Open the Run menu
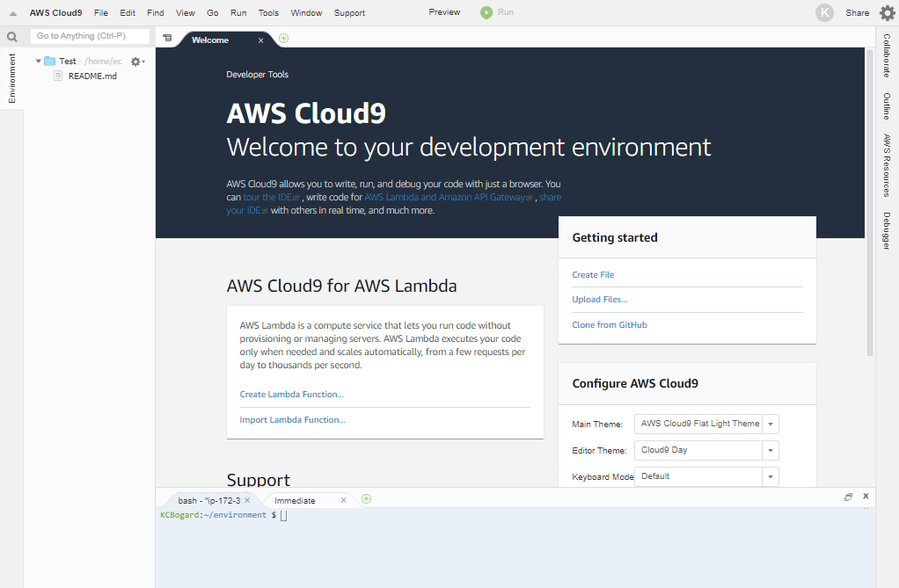This screenshot has height=588, width=899. click(x=238, y=12)
